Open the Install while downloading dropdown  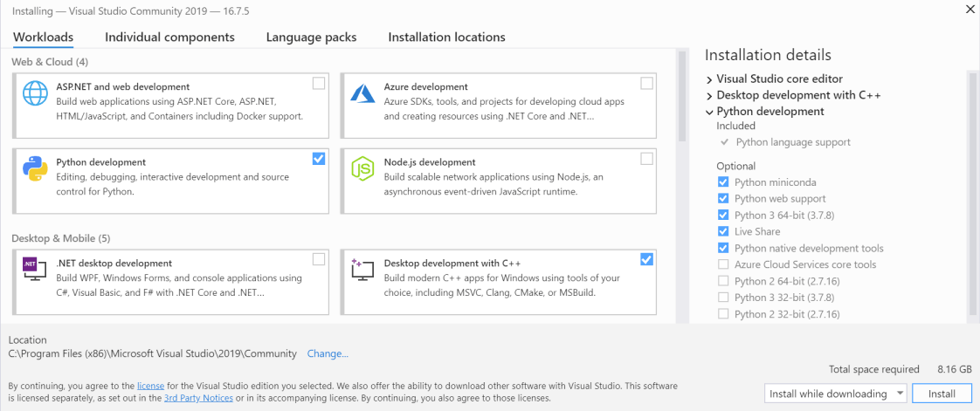pyautogui.click(x=835, y=394)
